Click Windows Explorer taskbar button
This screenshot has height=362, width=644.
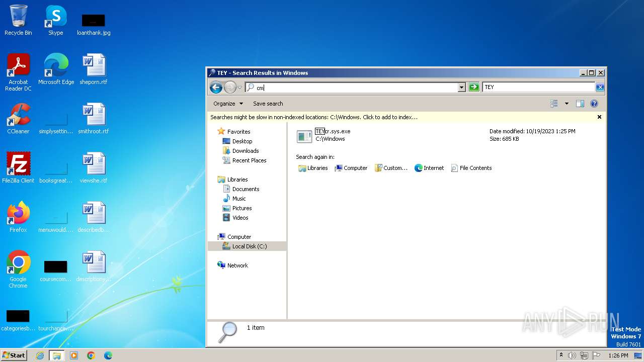(57, 355)
